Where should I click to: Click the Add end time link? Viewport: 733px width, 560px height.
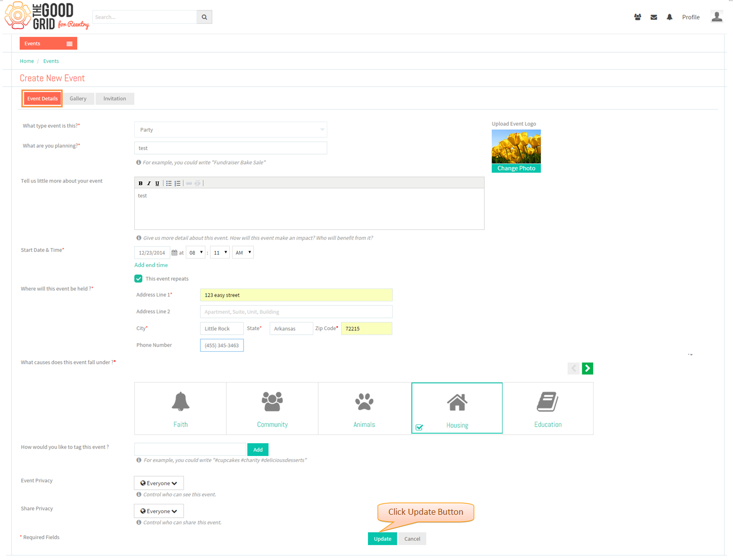click(151, 265)
